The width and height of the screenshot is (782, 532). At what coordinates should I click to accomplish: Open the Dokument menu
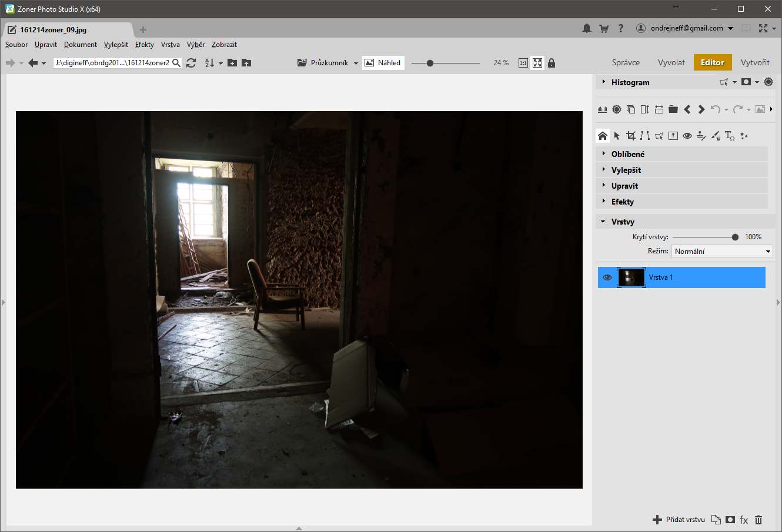pyautogui.click(x=81, y=45)
